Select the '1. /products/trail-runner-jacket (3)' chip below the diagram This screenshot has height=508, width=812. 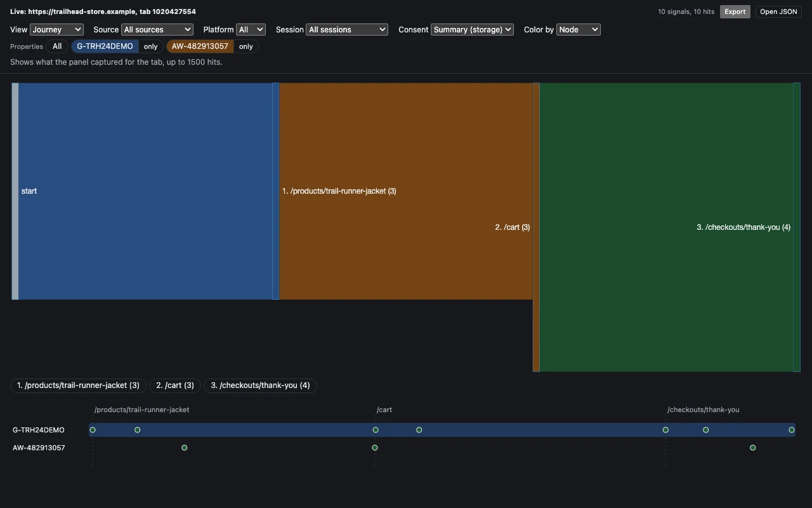point(78,385)
